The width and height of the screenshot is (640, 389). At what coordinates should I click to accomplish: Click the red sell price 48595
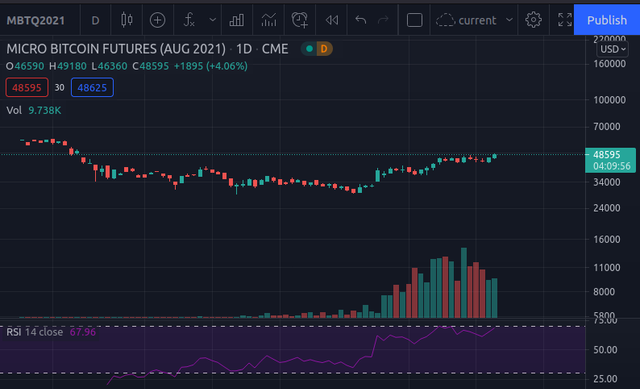(27, 87)
